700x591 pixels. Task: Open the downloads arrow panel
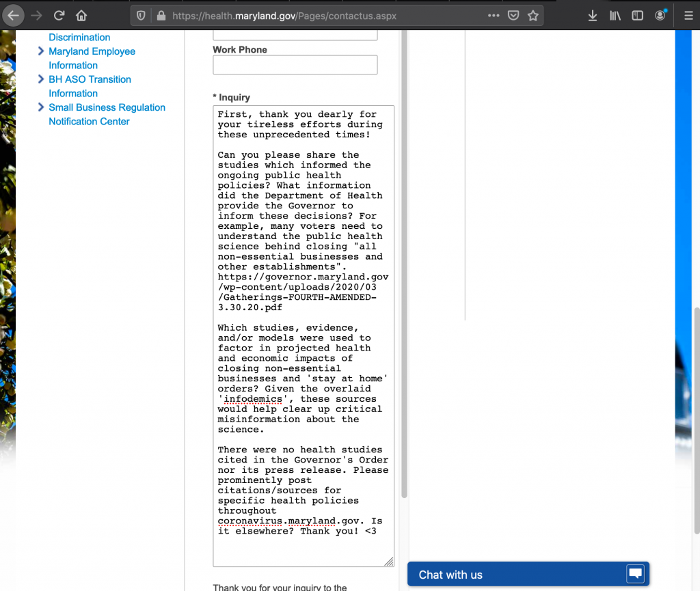593,16
